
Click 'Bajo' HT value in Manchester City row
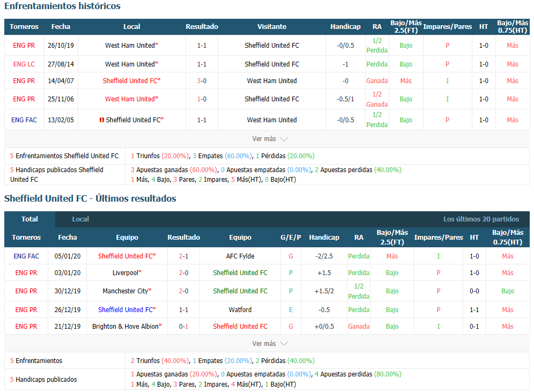pyautogui.click(x=507, y=291)
